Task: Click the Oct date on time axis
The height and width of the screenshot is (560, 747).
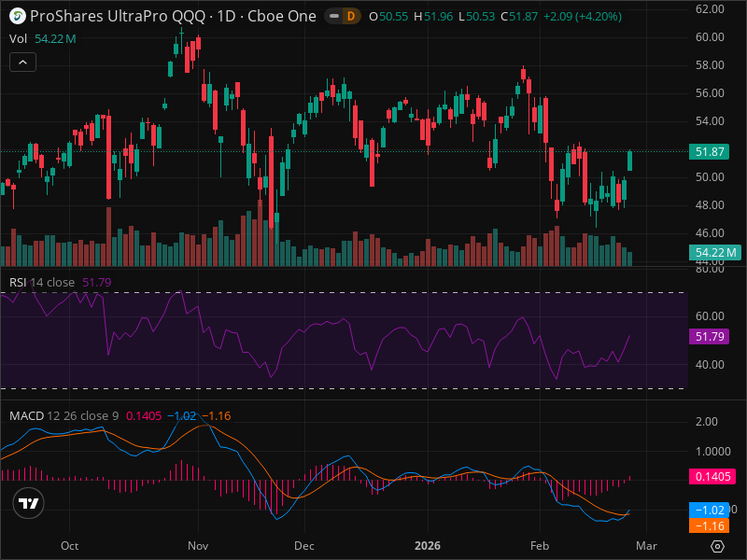Action: (69, 546)
